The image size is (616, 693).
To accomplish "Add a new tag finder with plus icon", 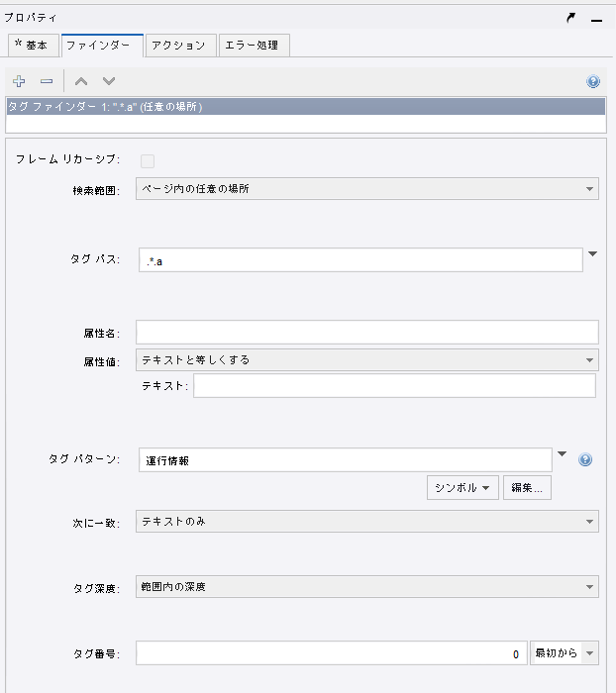I will pos(19,81).
